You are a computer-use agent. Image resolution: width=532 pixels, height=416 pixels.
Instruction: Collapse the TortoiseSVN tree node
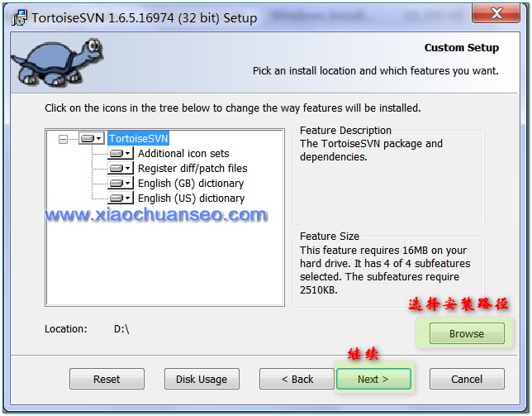click(x=63, y=139)
